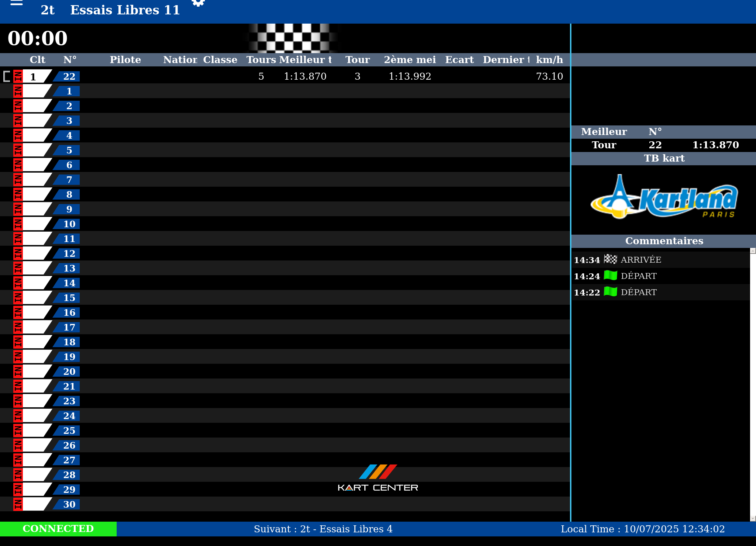Screen dimensions: 756x546
Task: Toggle the bracket marker beside position 1
Action: 7,76
